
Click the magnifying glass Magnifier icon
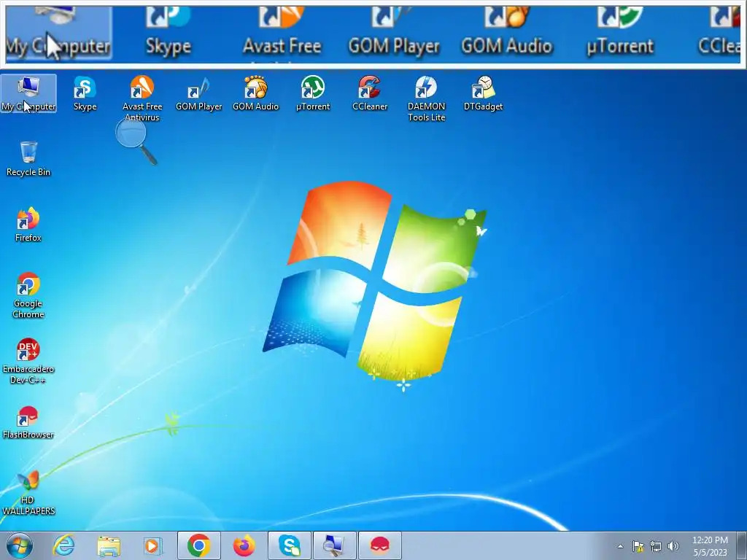[x=136, y=141]
